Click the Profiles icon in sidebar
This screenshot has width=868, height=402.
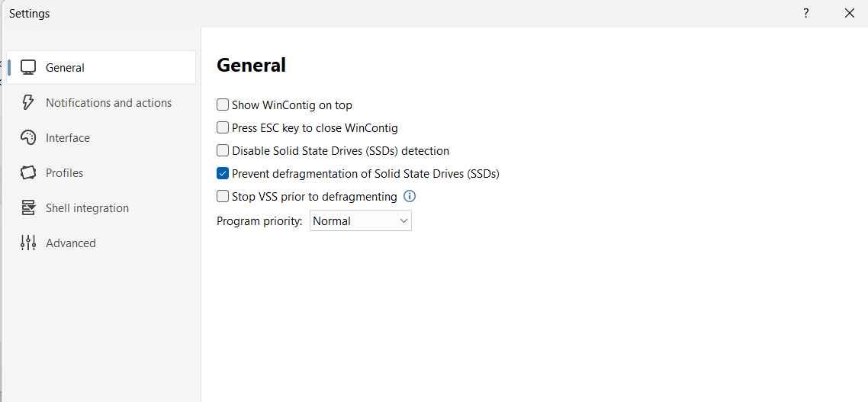28,172
